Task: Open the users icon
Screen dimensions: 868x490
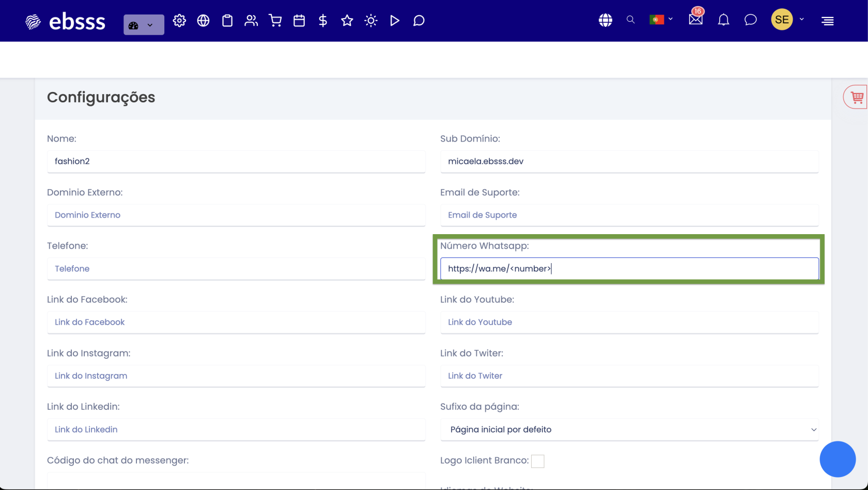Action: coord(251,21)
